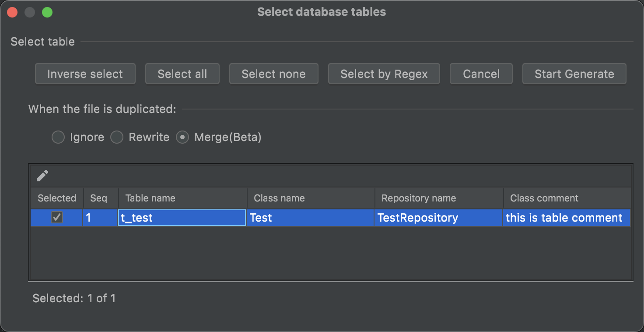
Task: Click the Class comment column header
Action: coord(567,198)
